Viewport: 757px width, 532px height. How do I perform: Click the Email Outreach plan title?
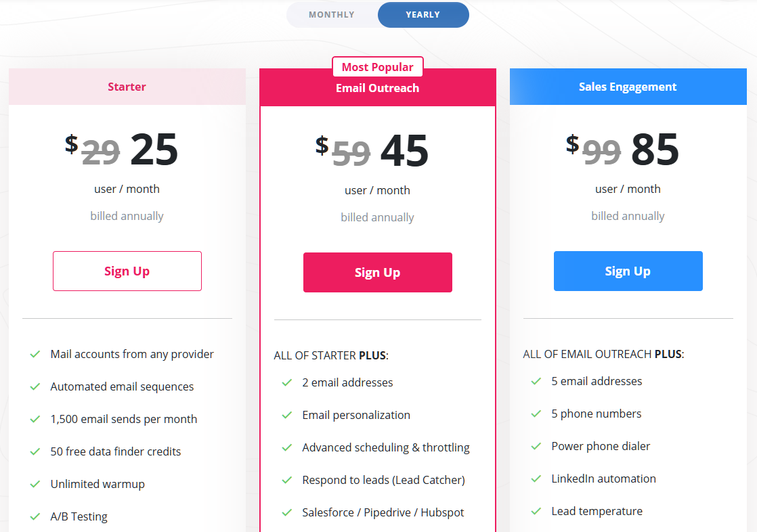tap(377, 89)
